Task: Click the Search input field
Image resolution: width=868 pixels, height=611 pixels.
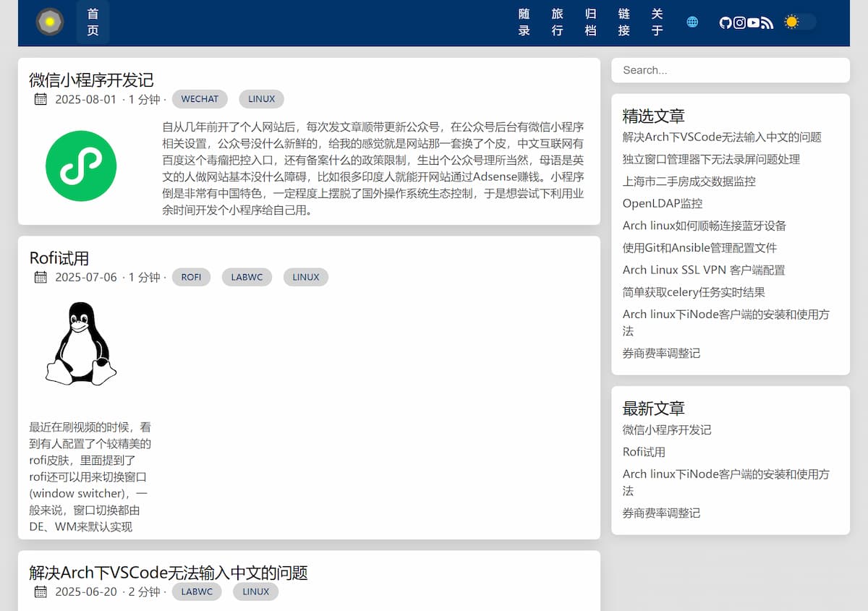Action: [730, 70]
